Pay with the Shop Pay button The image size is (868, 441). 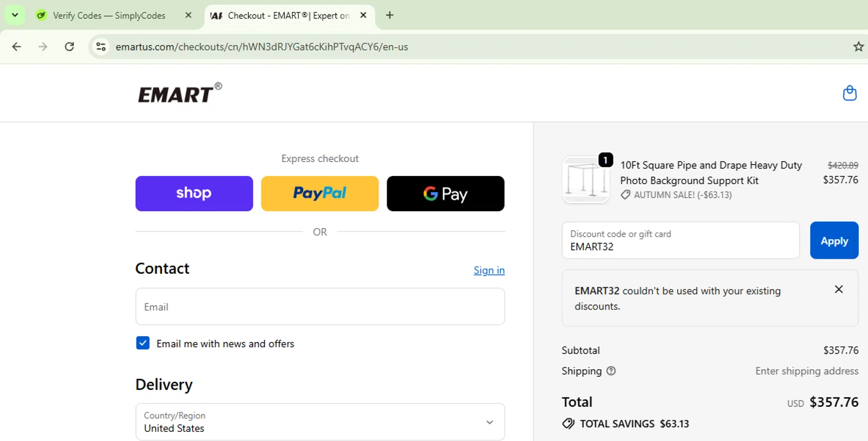tap(194, 193)
